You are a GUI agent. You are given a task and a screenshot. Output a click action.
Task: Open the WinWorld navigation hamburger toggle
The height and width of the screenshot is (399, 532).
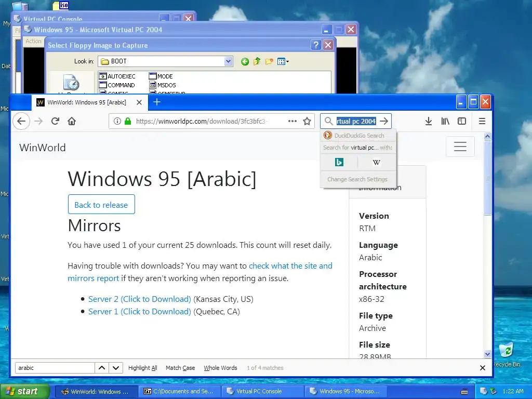(x=460, y=147)
